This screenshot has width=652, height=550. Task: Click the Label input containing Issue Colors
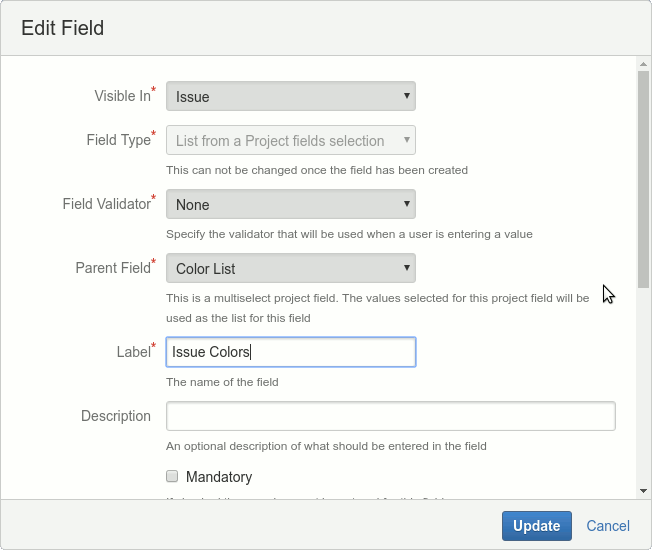pos(290,352)
